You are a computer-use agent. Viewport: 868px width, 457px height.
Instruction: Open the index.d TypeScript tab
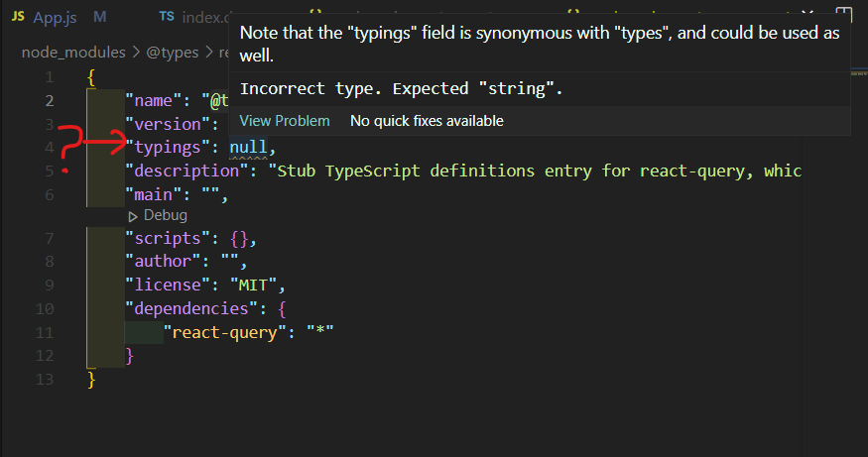tap(193, 17)
